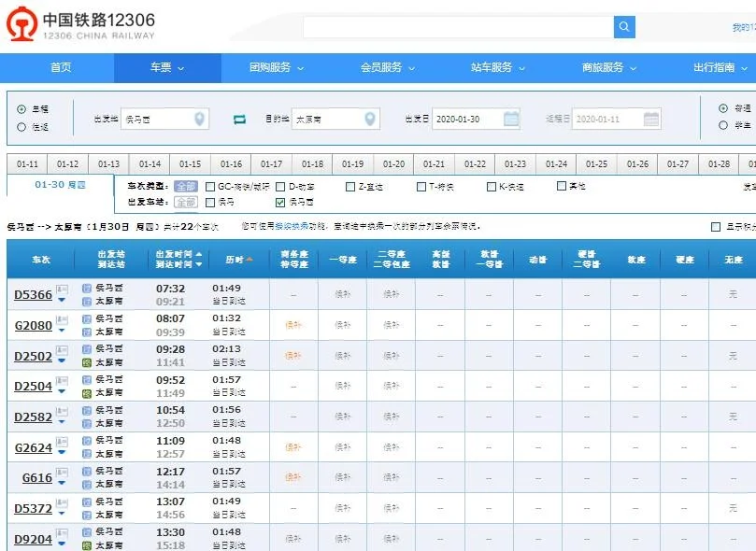Switch to the 01-15 date tab
The width and height of the screenshot is (756, 551).
click(x=189, y=162)
